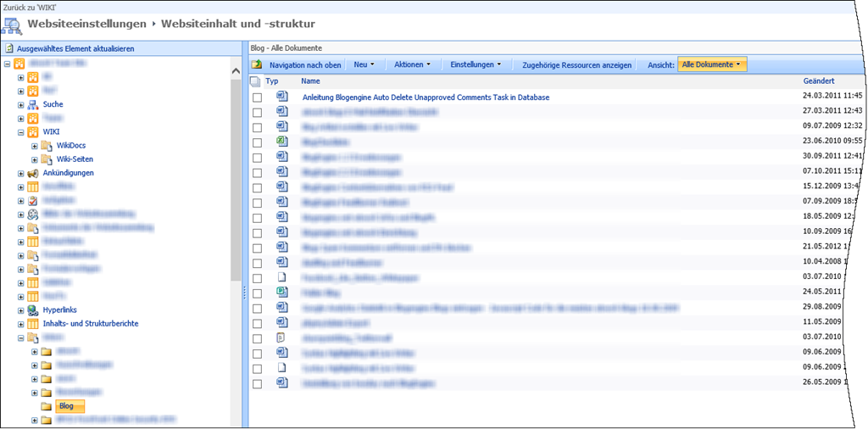This screenshot has height=429, width=868.
Task: Click the Suche site icon
Action: (34, 104)
